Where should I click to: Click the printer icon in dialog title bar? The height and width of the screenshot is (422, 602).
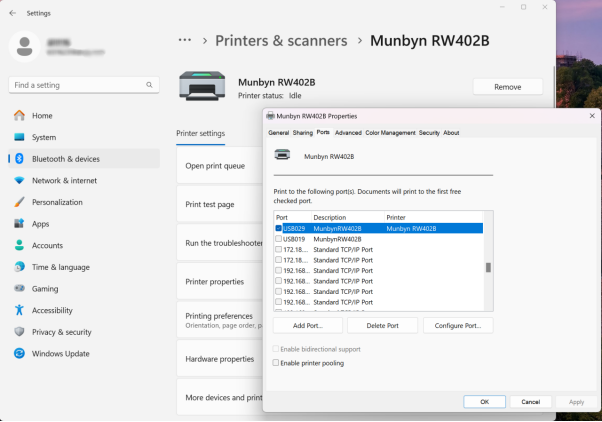pyautogui.click(x=270, y=116)
